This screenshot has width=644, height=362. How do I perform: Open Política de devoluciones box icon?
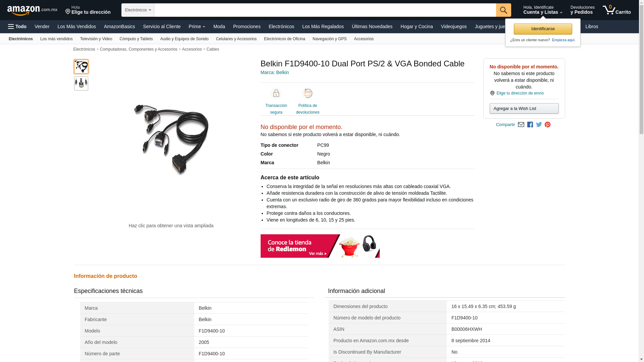[x=308, y=93]
